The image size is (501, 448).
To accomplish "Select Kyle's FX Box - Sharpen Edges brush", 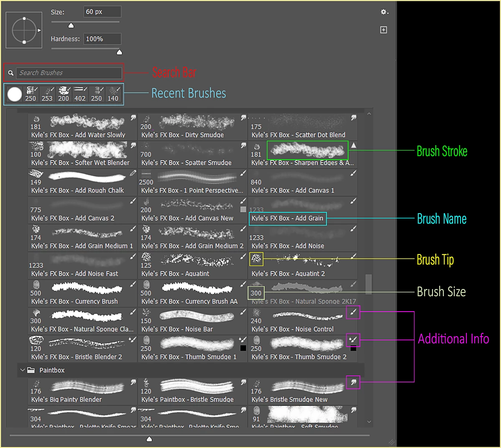I will [x=303, y=154].
